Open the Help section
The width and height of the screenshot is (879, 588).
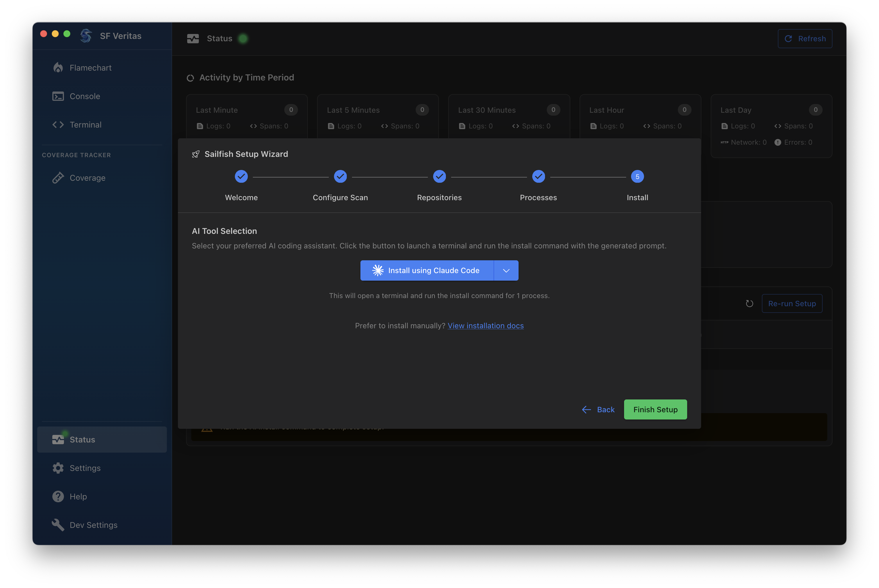(x=78, y=496)
